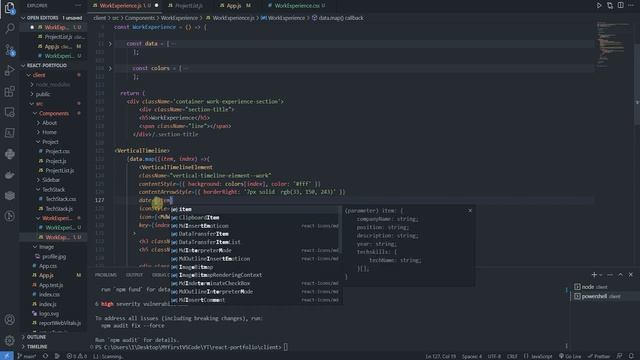Open the launch profile dropdown next to plus
This screenshot has height=360, width=640.
pyautogui.click(x=601, y=275)
